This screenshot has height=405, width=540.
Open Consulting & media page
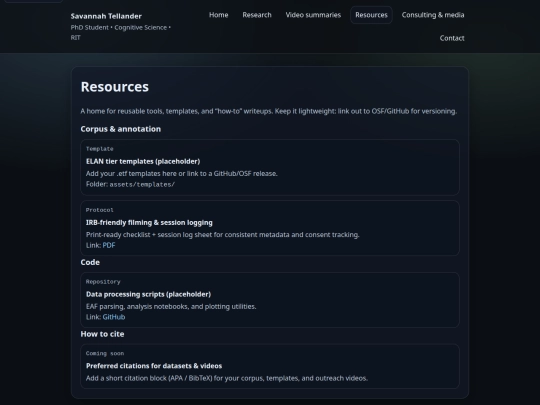pos(433,15)
